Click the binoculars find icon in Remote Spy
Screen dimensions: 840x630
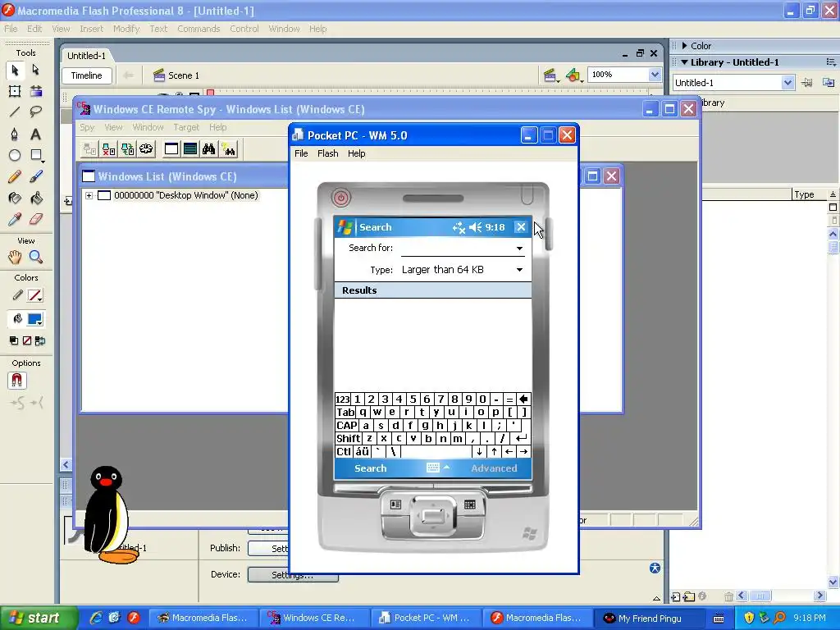click(x=209, y=149)
